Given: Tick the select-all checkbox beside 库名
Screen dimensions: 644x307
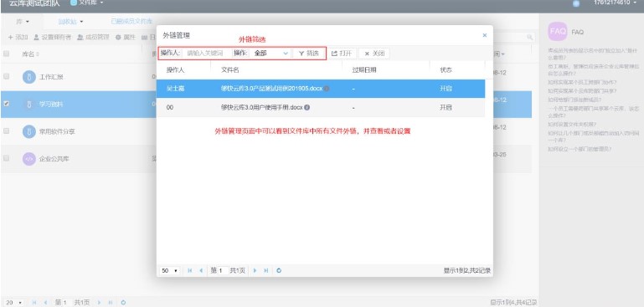Looking at the screenshot, I should [x=6, y=54].
